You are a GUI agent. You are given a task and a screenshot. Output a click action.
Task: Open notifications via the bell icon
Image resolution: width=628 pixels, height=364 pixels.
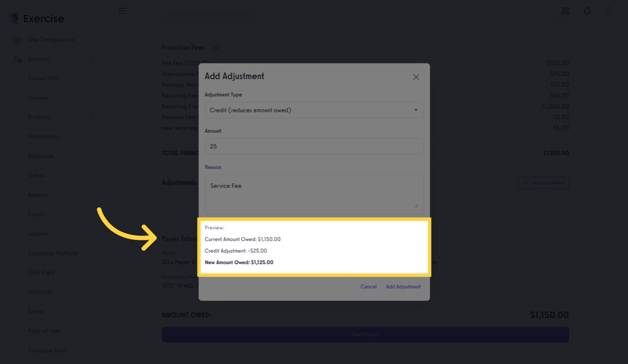pyautogui.click(x=587, y=10)
